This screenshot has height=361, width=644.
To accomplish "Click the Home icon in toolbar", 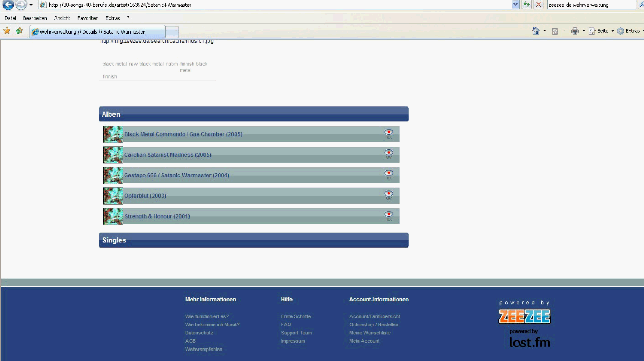I will 535,31.
